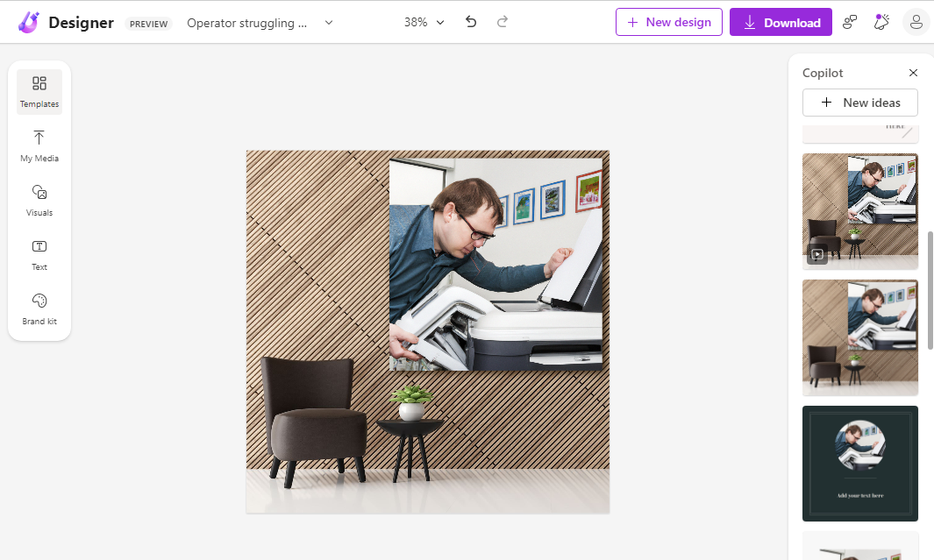
Task: Click the PREVIEW badge
Action: click(x=148, y=24)
